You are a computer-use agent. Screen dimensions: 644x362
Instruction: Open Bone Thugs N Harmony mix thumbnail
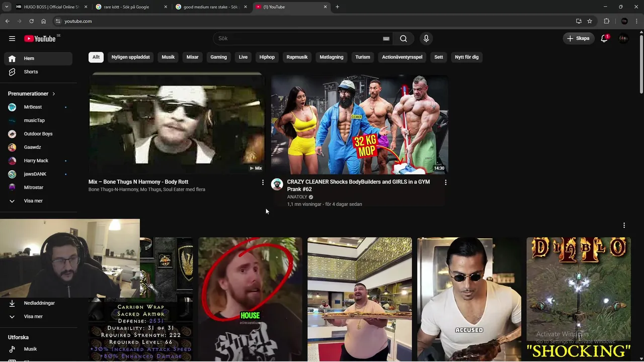(177, 124)
